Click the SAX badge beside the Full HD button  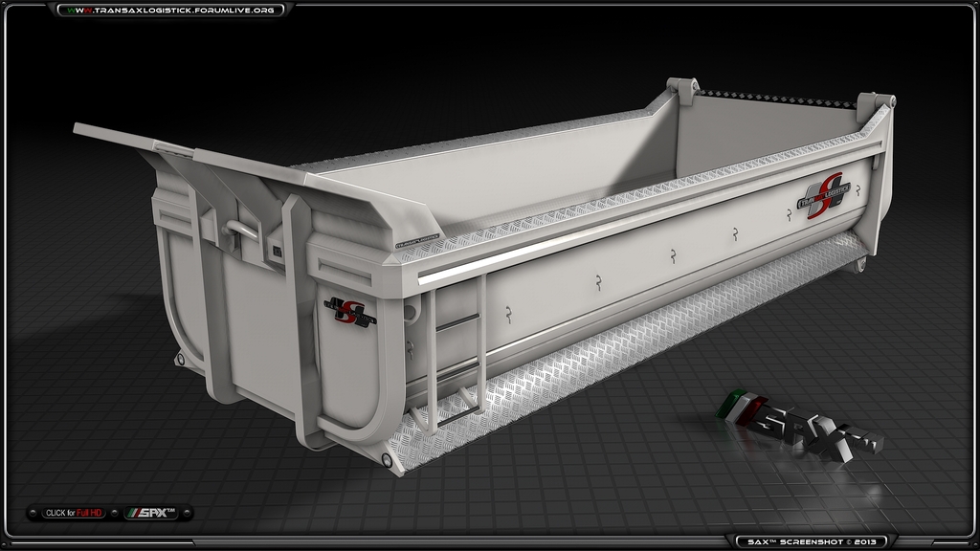coord(154,514)
